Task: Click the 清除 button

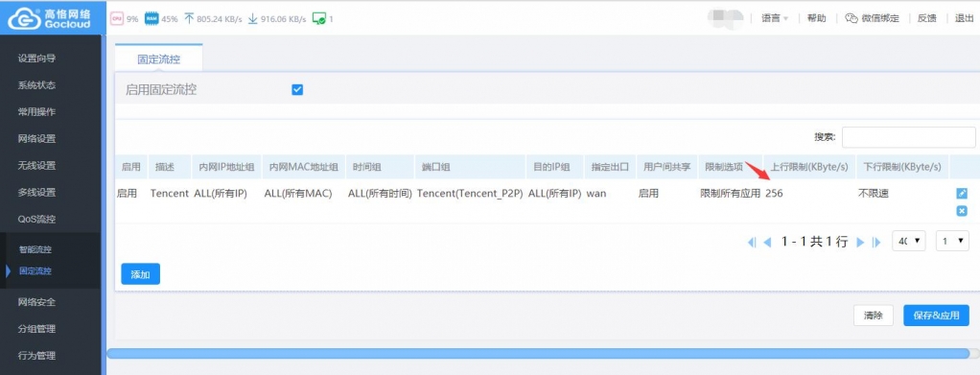Action: point(874,316)
